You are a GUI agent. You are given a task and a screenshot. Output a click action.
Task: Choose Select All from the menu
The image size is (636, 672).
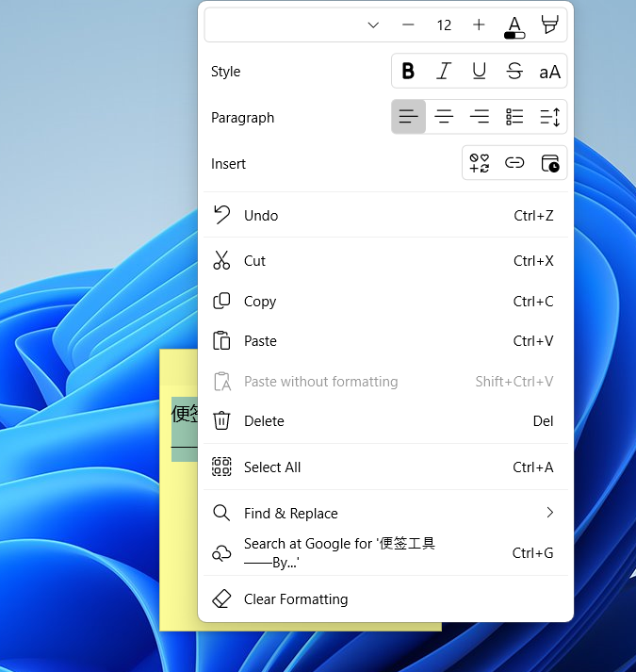pos(385,467)
